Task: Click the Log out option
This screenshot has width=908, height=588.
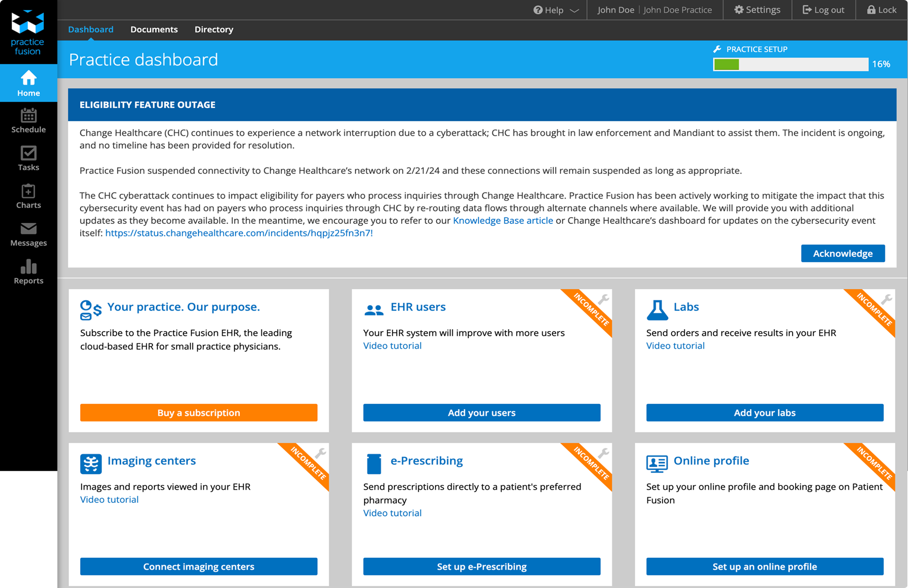Action: [823, 10]
